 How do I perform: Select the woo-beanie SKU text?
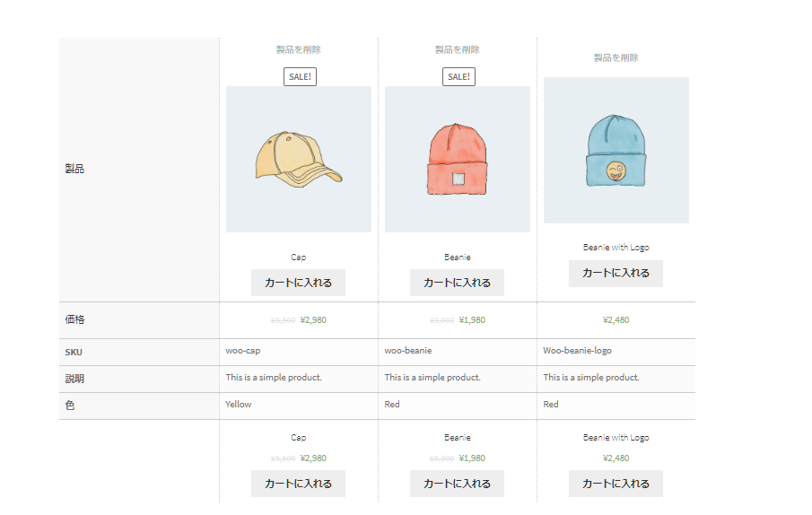[x=408, y=351]
